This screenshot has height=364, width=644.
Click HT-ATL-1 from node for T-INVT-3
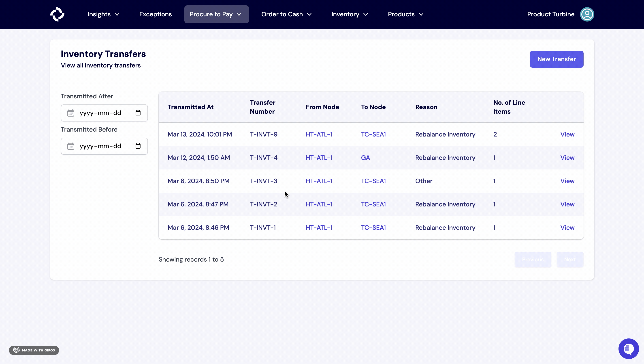pyautogui.click(x=319, y=181)
